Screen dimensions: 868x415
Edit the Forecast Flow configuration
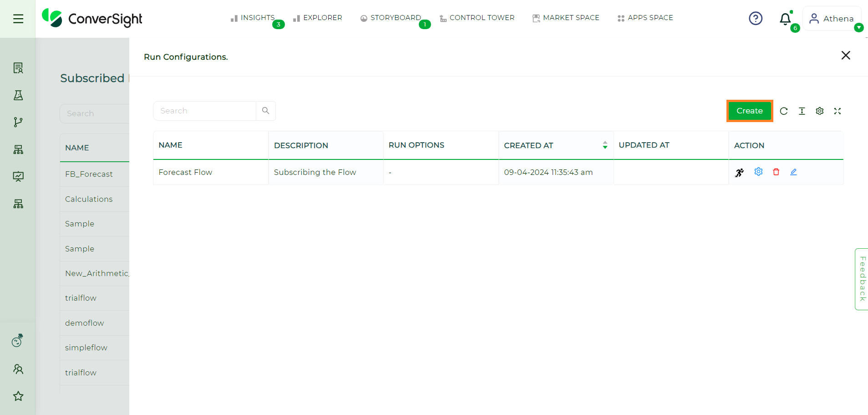point(793,172)
